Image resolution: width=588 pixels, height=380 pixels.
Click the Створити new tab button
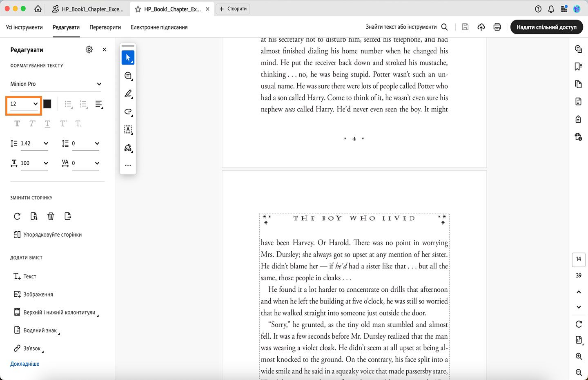[233, 9]
